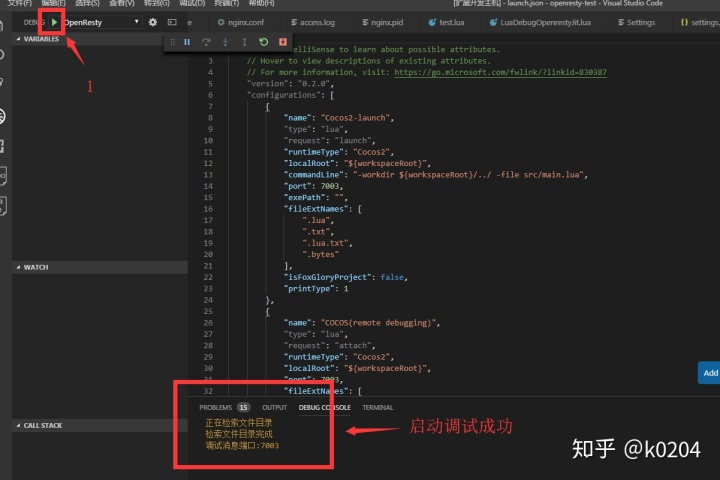Open the PROBLEMS panel tab
This screenshot has height=480, width=720.
[x=215, y=407]
